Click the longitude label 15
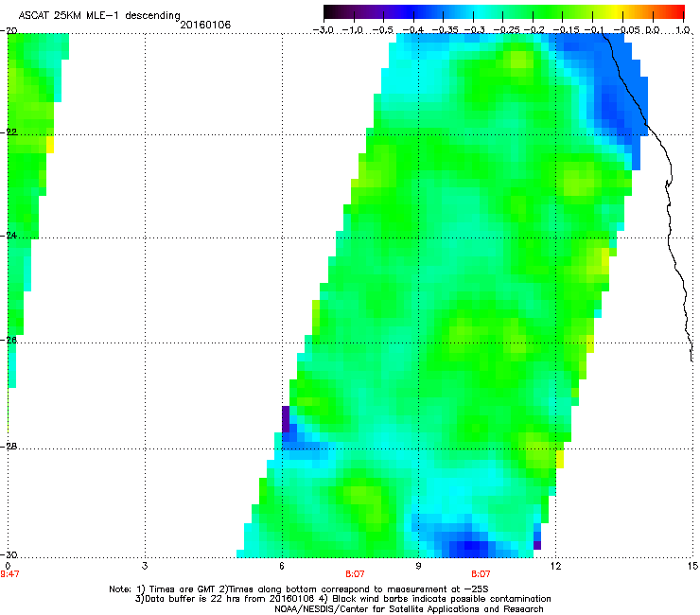The width and height of the screenshot is (700, 615). [692, 566]
